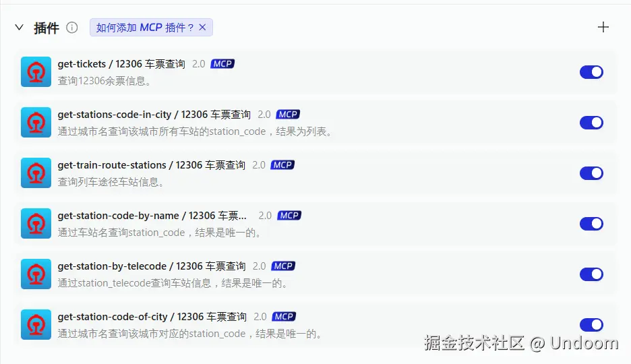Screen dimensions: 631x364
Task: Click description 查询12306余票信息。
Action: (104, 81)
